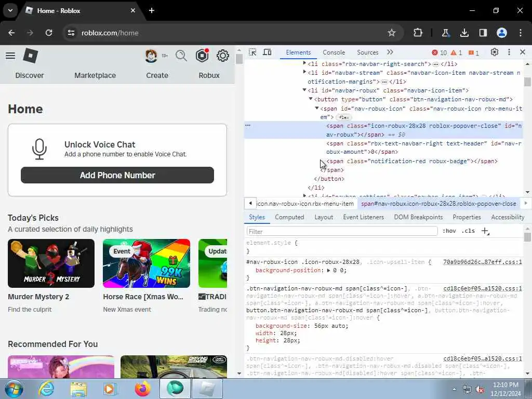Open the Roblox hamburger navigation menu

click(x=10, y=56)
